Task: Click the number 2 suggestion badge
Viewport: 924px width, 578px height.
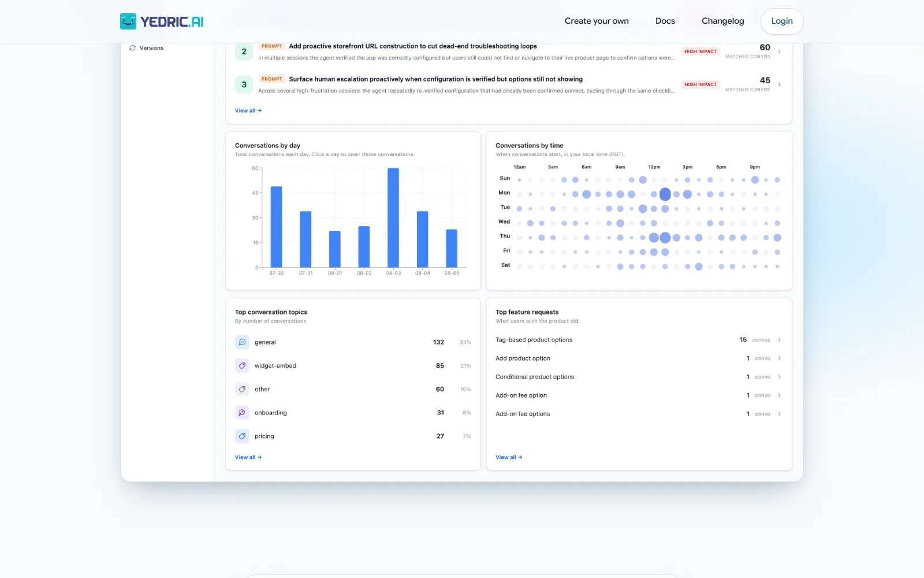Action: [244, 51]
